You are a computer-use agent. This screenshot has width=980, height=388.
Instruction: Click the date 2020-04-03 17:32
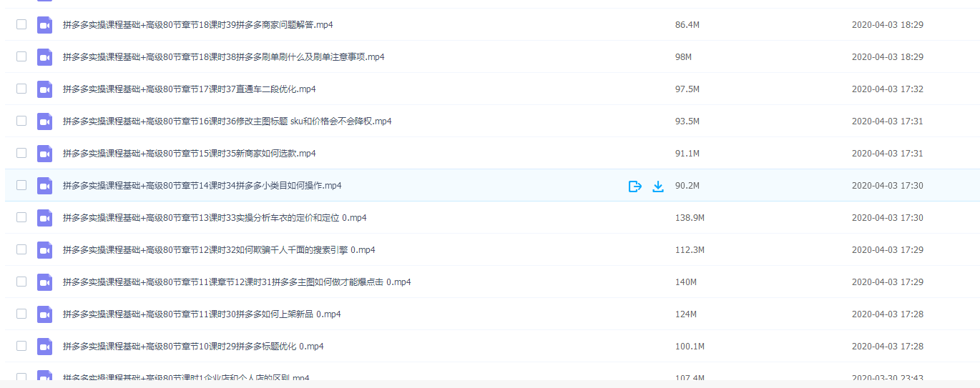pyautogui.click(x=888, y=89)
